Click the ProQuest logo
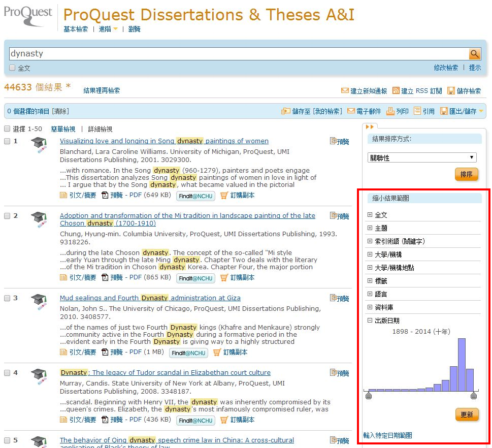The image size is (492, 448). point(28,16)
